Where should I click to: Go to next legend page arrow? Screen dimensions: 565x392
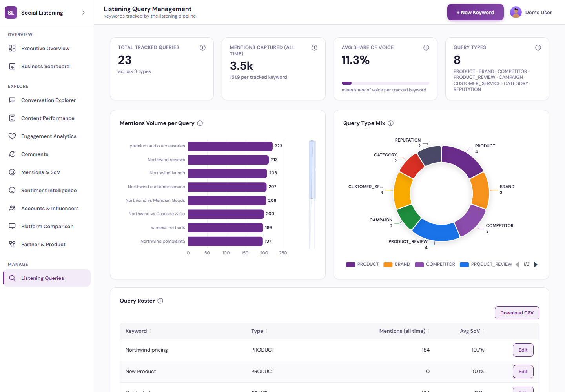(x=536, y=265)
